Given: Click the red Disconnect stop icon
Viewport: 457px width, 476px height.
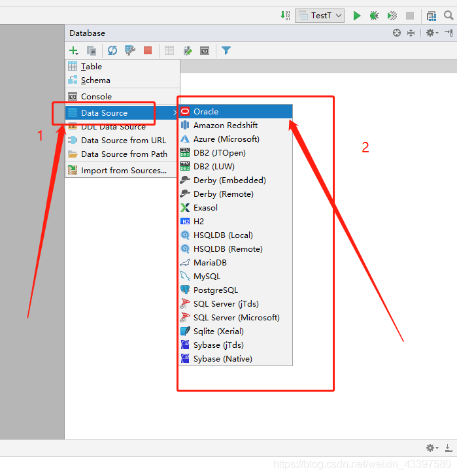Looking at the screenshot, I should coord(148,50).
